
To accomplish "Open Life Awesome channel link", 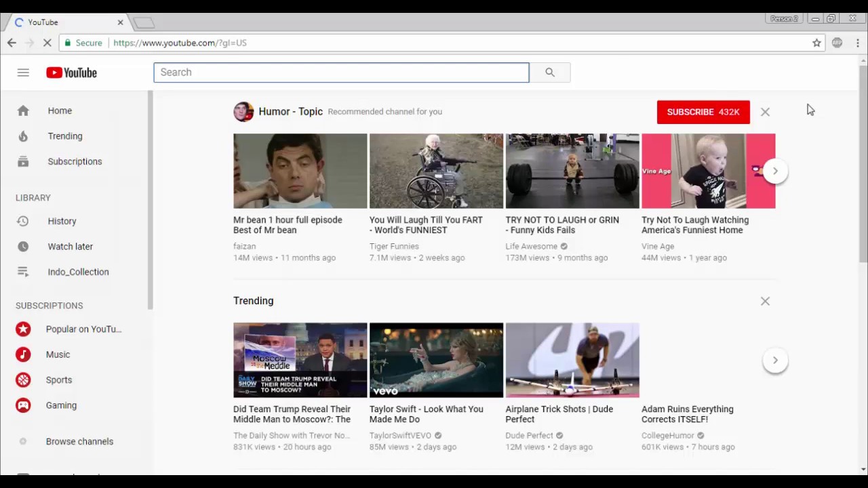I will coord(532,246).
